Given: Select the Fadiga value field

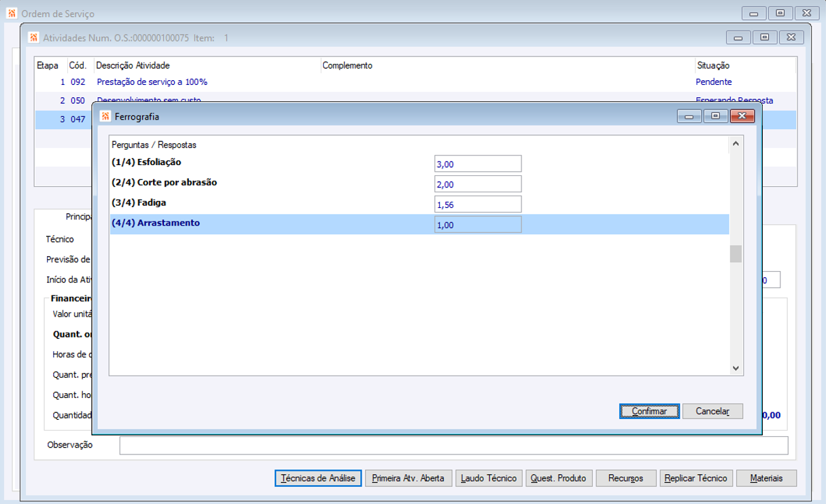Looking at the screenshot, I should [478, 204].
